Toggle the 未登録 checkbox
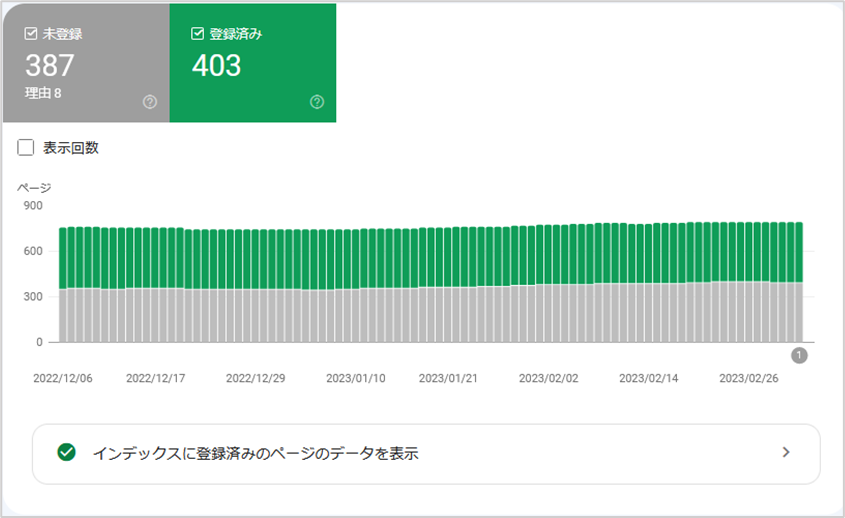Screen dimensions: 845x518 point(31,34)
